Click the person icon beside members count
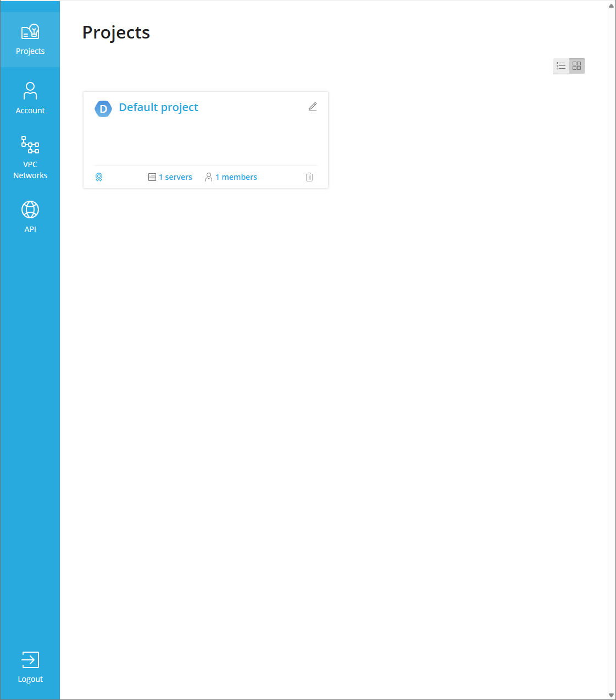 point(209,177)
